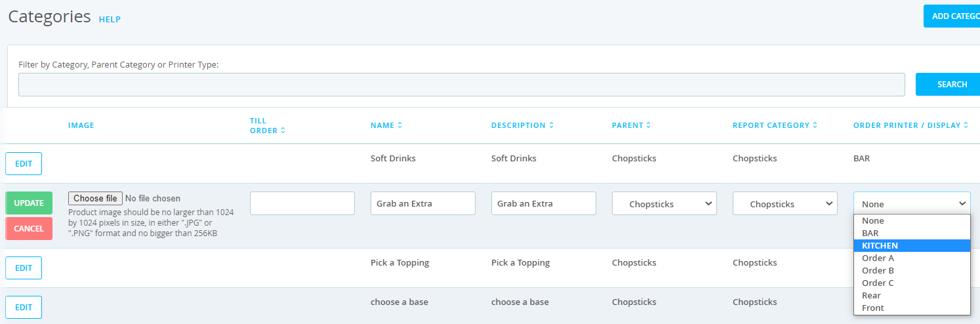
Task: Focus the category filter search field
Action: [462, 85]
